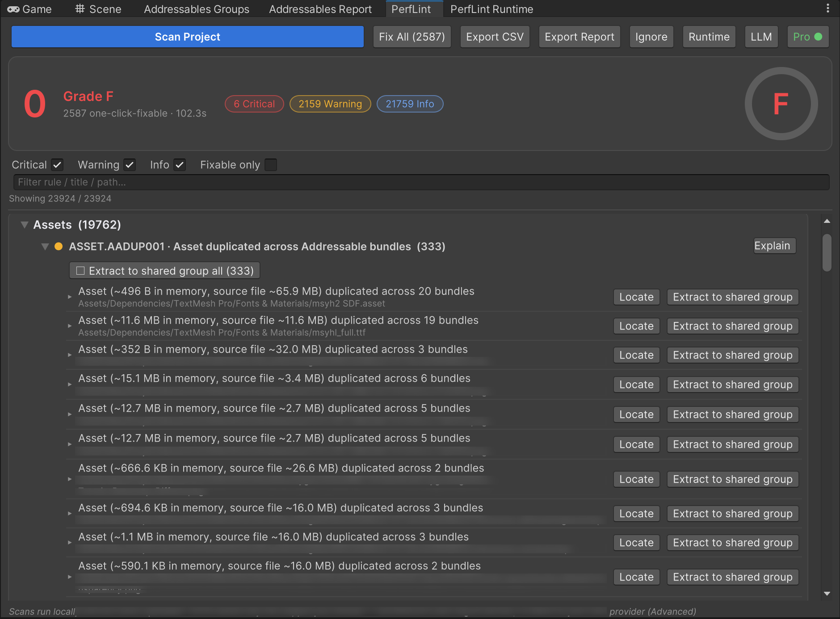Switch to the Scene tab
The height and width of the screenshot is (619, 840).
98,9
